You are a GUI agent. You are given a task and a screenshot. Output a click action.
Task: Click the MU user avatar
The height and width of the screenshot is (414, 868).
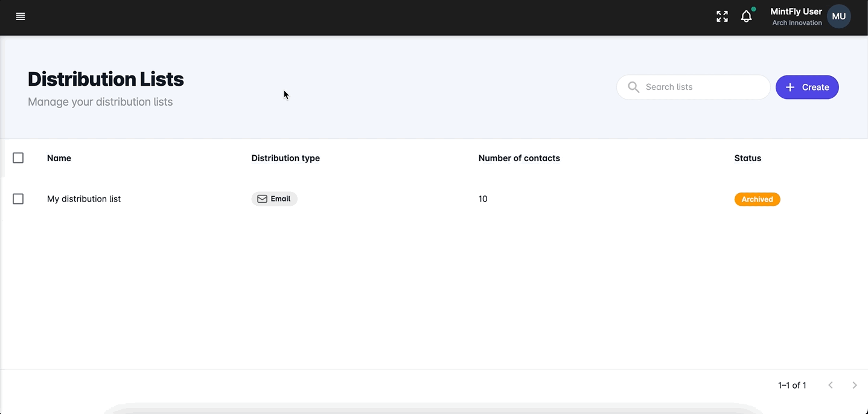click(838, 16)
